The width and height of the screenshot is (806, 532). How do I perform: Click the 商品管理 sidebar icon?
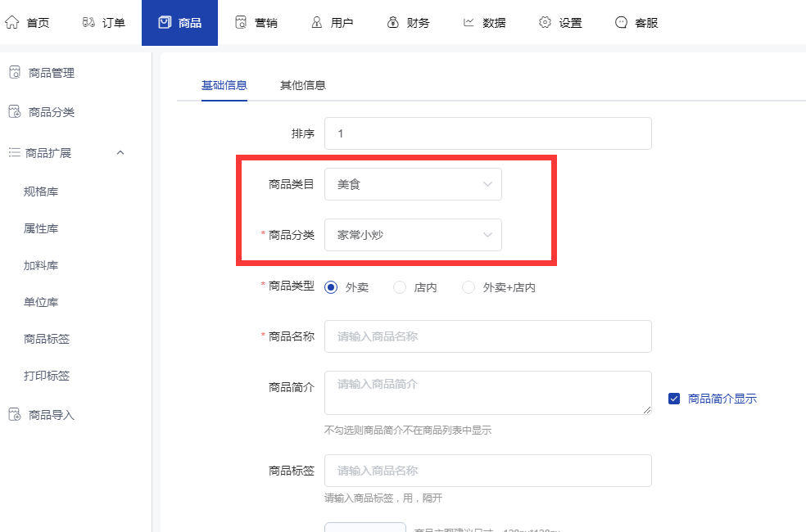click(x=15, y=72)
